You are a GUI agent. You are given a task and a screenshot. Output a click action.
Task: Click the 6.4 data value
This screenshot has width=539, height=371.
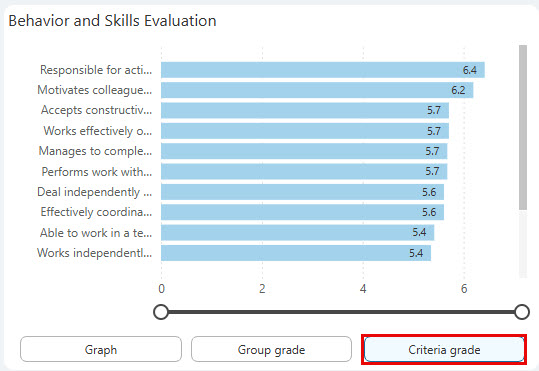click(x=470, y=70)
